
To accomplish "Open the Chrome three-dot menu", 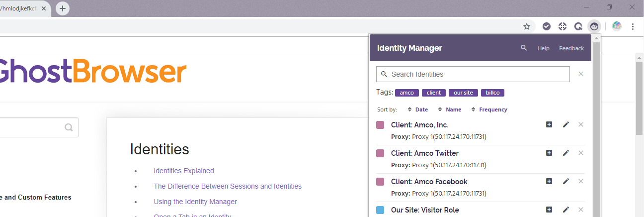I will pyautogui.click(x=633, y=26).
